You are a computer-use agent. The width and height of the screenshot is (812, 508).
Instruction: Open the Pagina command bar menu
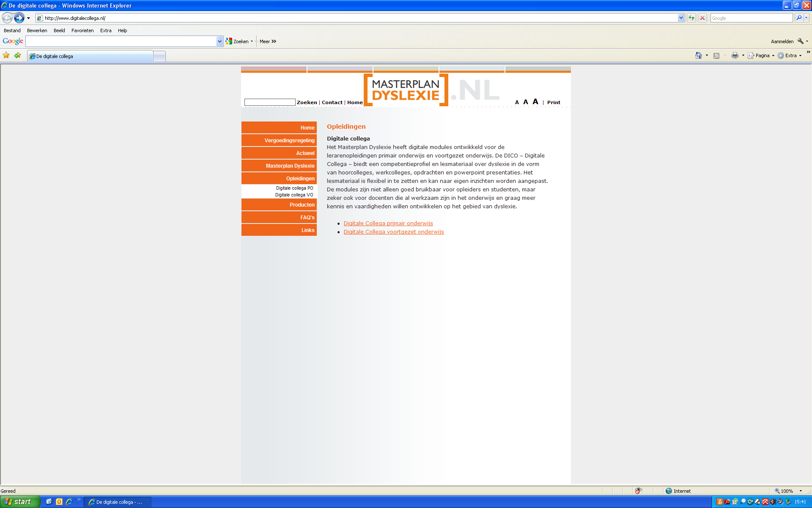pyautogui.click(x=761, y=55)
